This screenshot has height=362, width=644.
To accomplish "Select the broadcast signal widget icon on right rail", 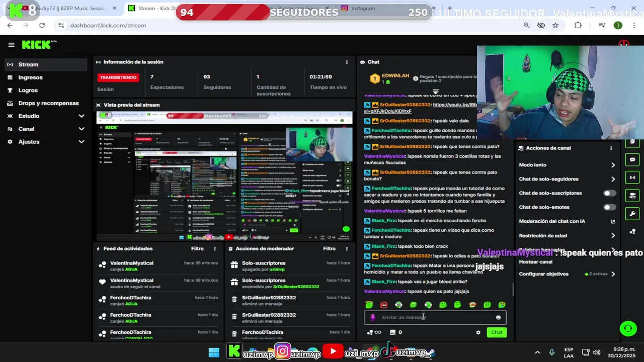I will click(x=632, y=177).
